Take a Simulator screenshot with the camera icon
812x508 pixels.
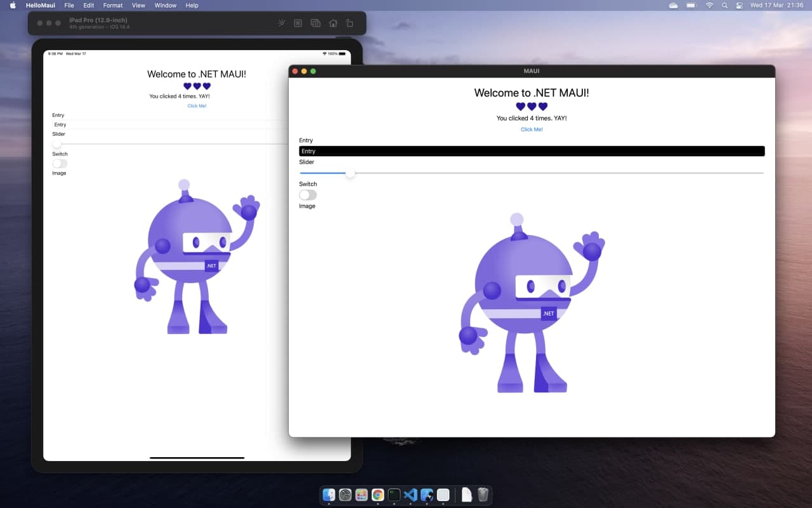(315, 23)
